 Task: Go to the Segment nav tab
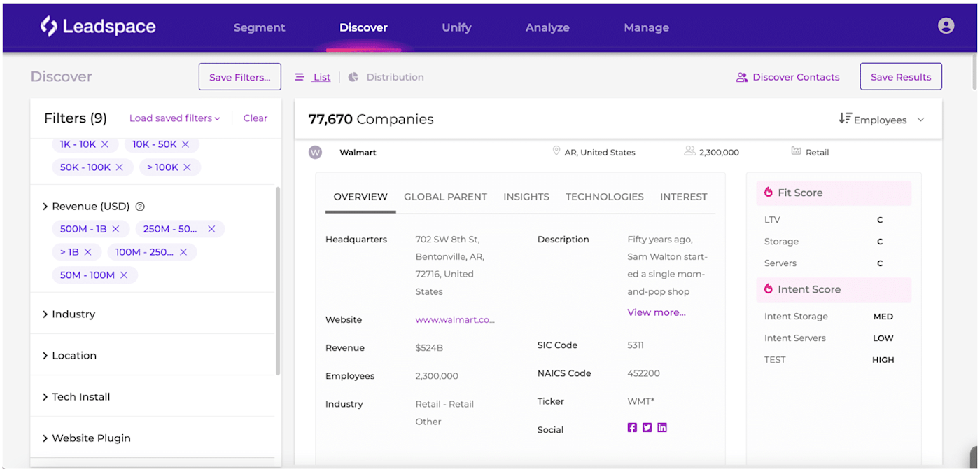259,27
